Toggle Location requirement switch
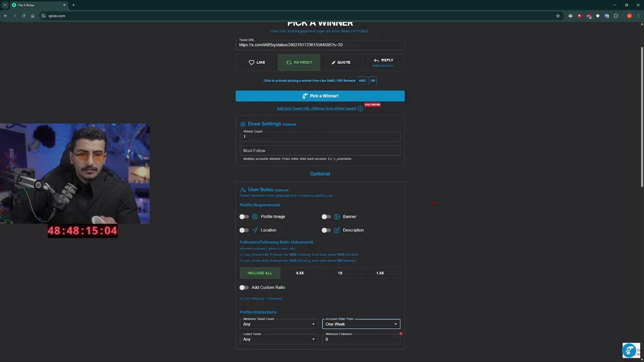This screenshot has width=644, height=362. point(244,230)
